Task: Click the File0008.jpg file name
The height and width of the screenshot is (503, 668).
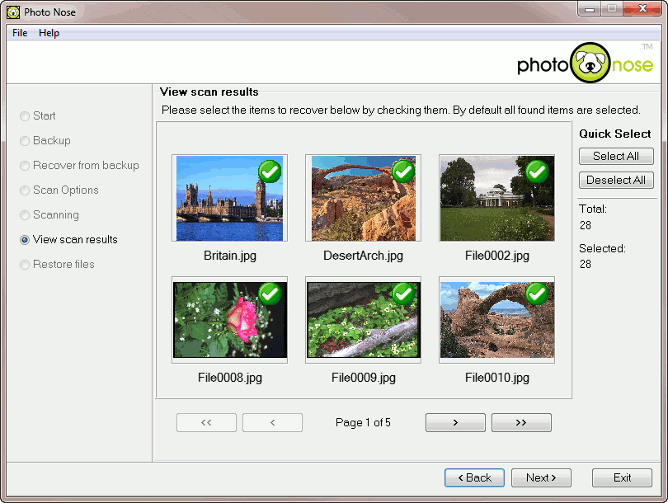Action: point(230,377)
